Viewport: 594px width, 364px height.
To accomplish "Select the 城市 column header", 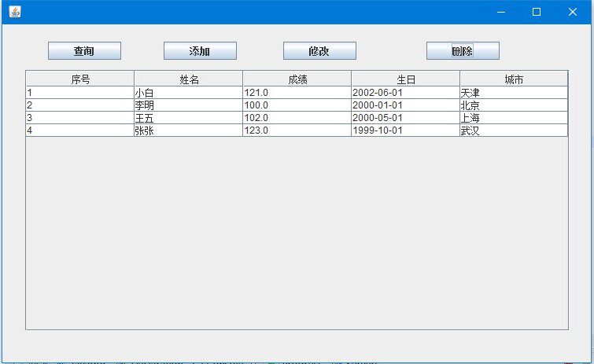I will [514, 79].
